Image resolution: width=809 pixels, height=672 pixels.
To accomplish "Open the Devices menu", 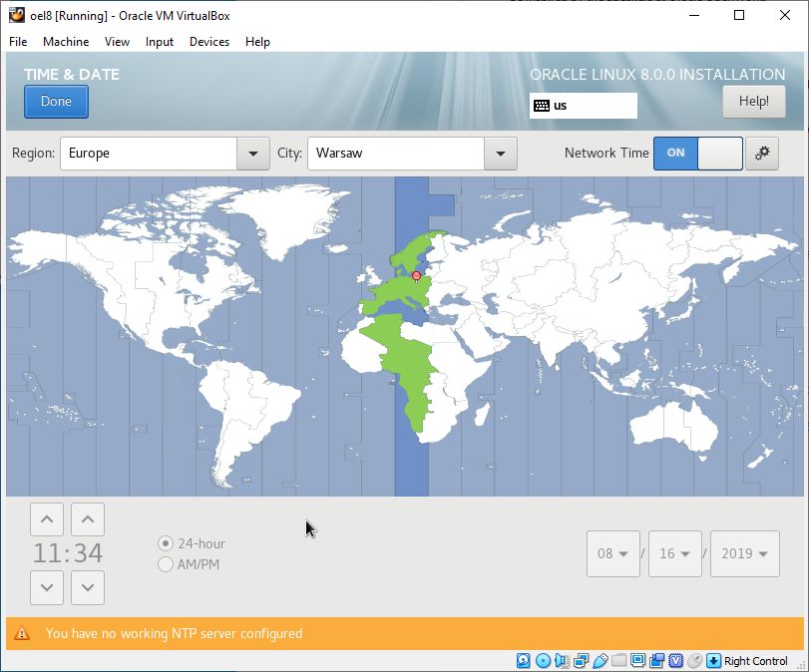I will (x=209, y=42).
